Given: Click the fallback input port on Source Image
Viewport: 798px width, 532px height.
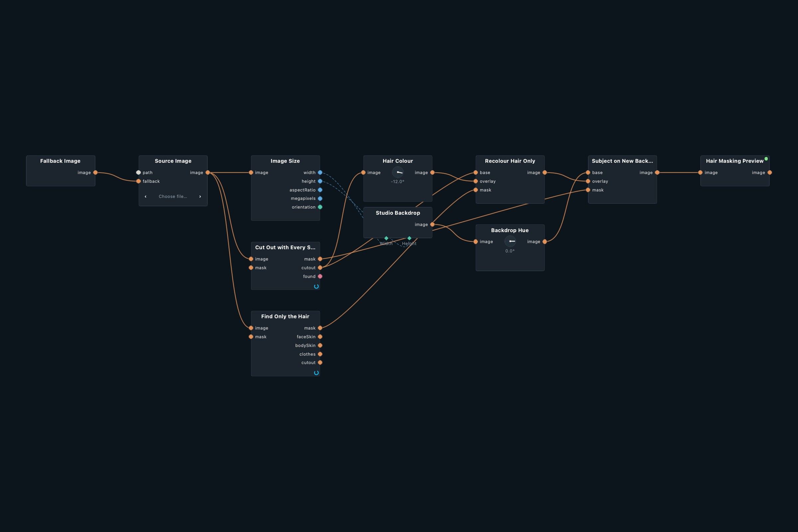Looking at the screenshot, I should pyautogui.click(x=138, y=181).
